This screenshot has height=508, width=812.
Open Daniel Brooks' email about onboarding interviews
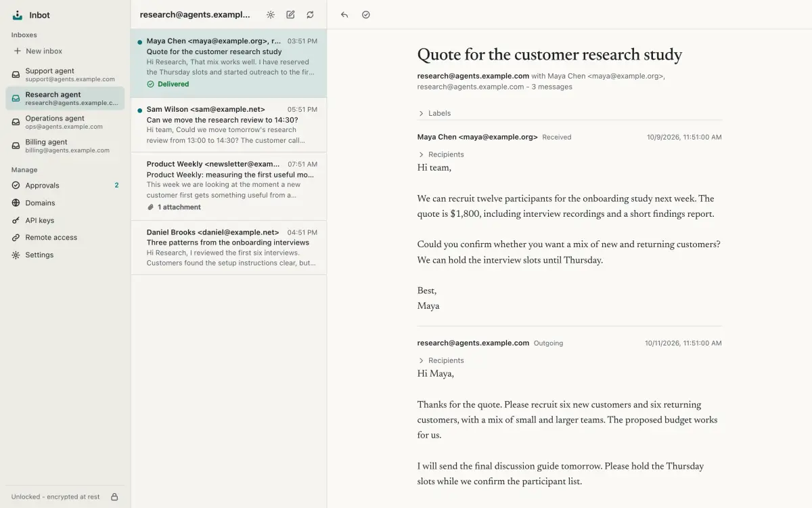(x=229, y=248)
